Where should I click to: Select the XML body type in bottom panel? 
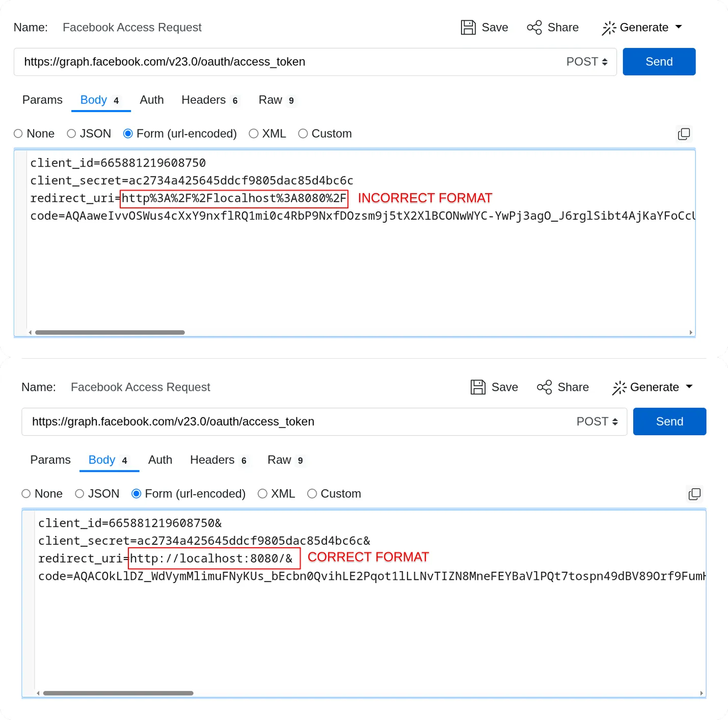click(x=262, y=494)
